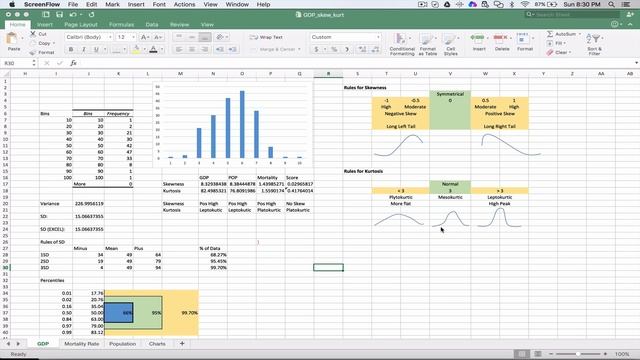Click the Format painter brush icon

pos(33,52)
